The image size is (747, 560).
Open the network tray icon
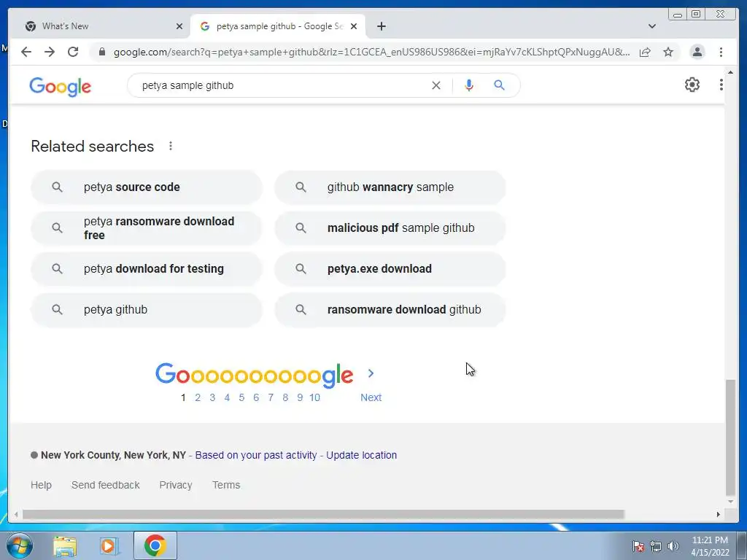[656, 546]
